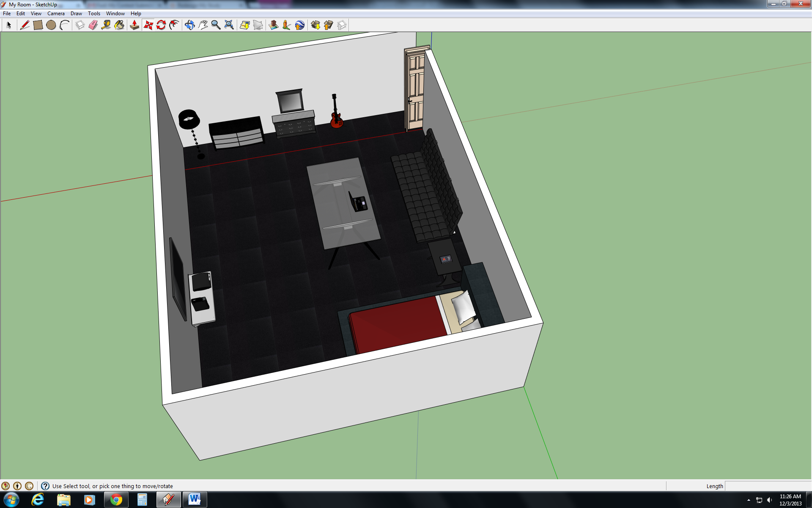
Task: Select the Rotate tool
Action: (x=161, y=25)
